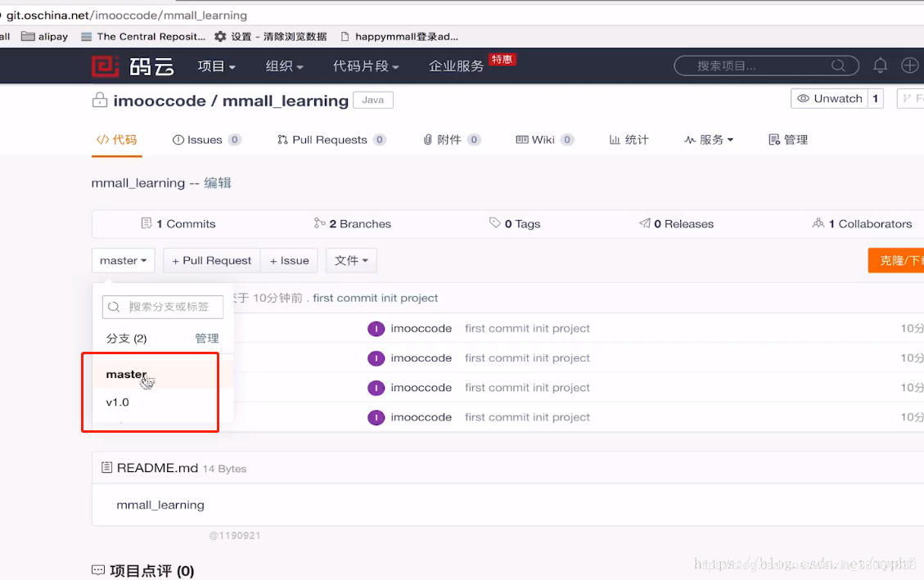The height and width of the screenshot is (580, 924).
Task: Select the master branch in dropdown list
Action: (x=163, y=375)
